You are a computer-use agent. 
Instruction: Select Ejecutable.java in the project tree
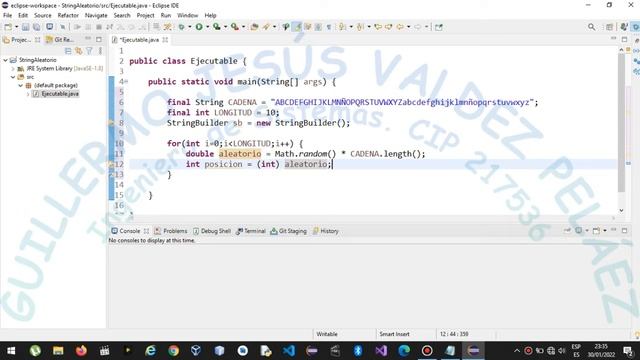[60, 94]
